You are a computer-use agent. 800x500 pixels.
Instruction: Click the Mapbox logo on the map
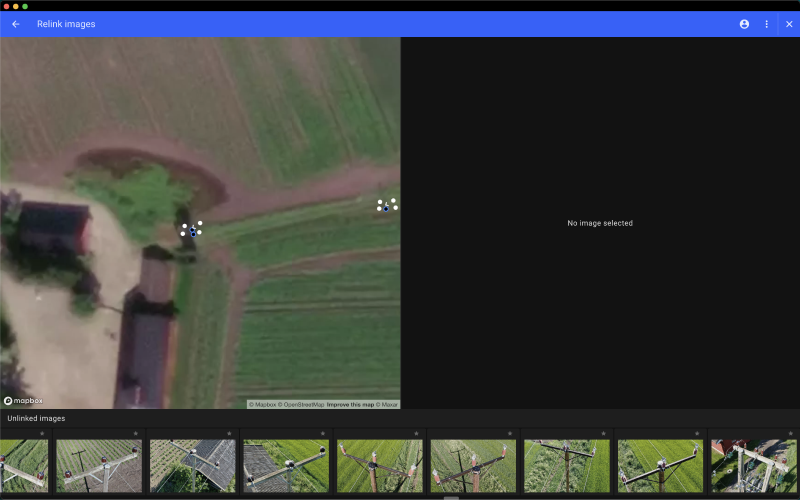23,400
